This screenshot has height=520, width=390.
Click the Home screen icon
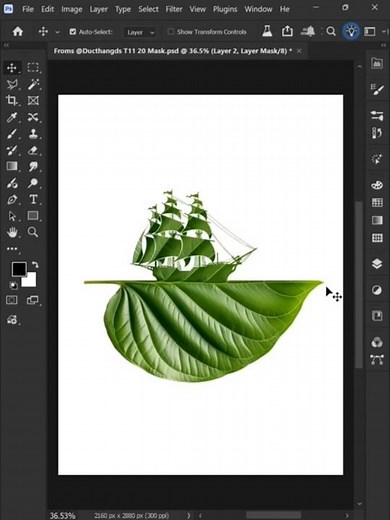18,32
